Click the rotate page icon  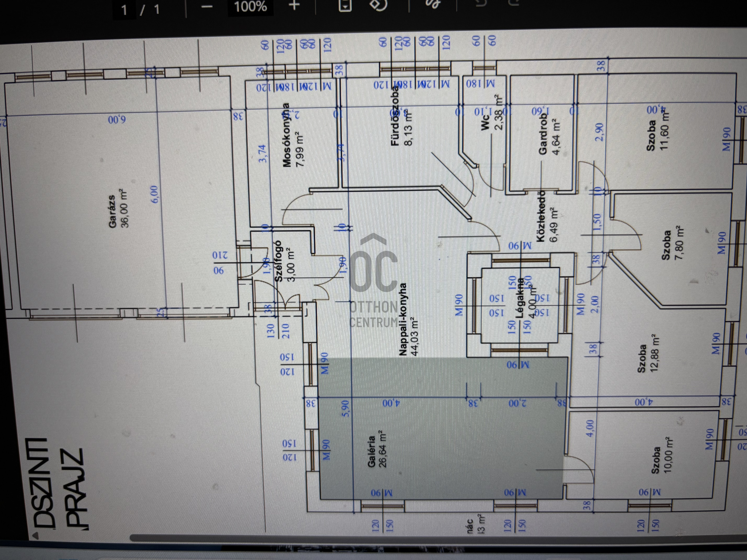[379, 5]
